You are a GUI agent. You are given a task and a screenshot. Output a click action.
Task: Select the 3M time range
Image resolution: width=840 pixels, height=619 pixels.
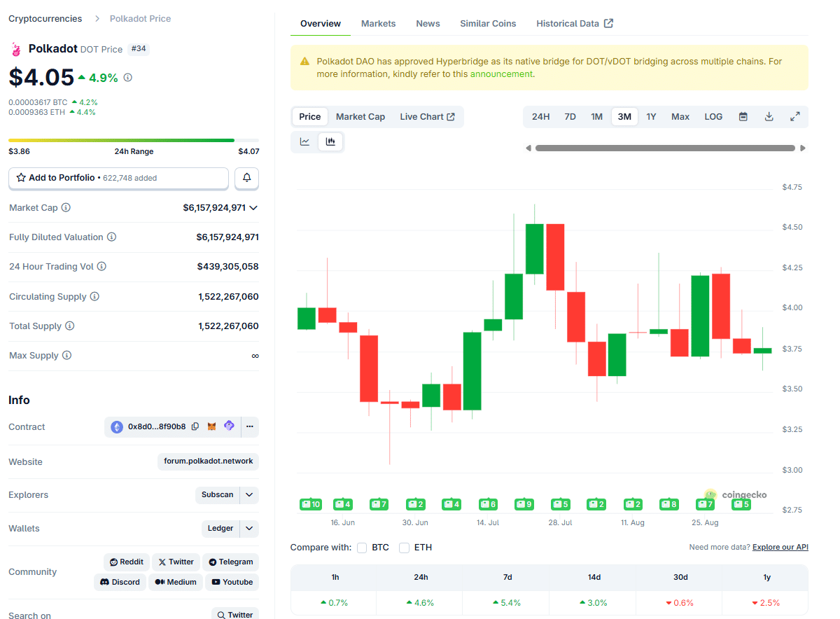(624, 117)
